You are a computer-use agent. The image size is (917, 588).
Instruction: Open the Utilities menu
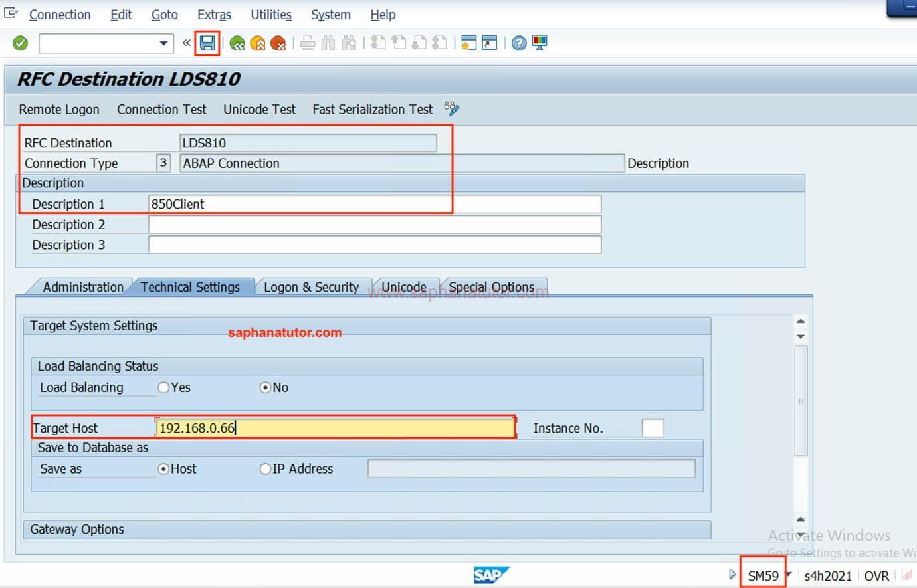point(271,15)
